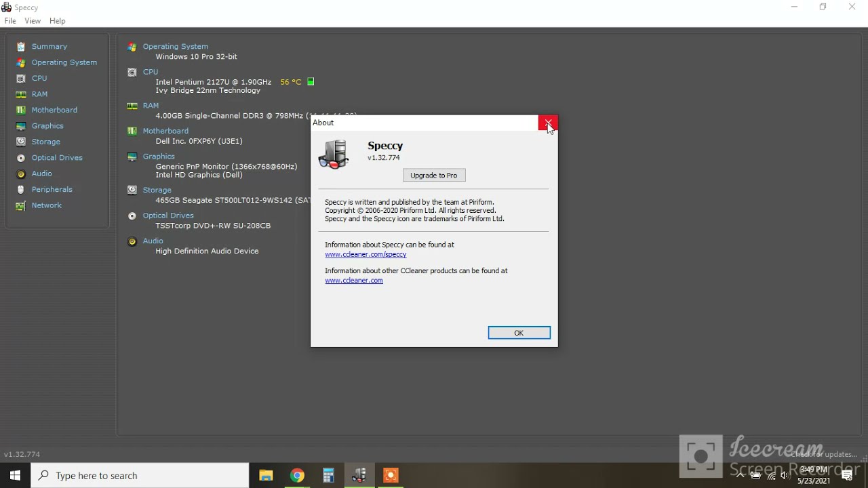Viewport: 868px width, 488px height.
Task: Click the Audio icon in the summary pane
Action: [132, 241]
